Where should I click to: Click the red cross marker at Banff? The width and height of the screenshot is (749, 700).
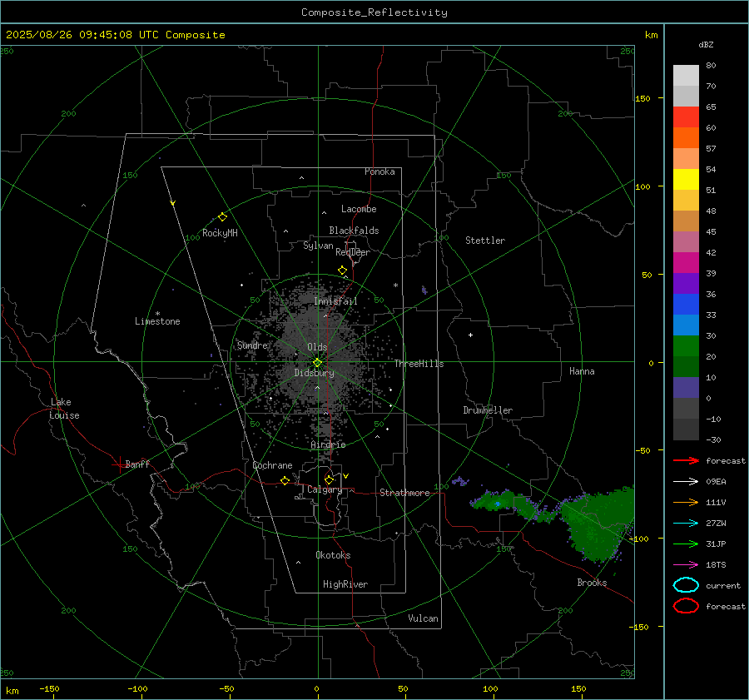[119, 464]
